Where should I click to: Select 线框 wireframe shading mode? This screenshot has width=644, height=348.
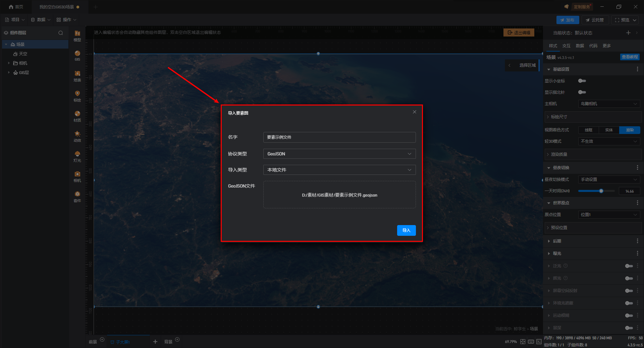[588, 130]
